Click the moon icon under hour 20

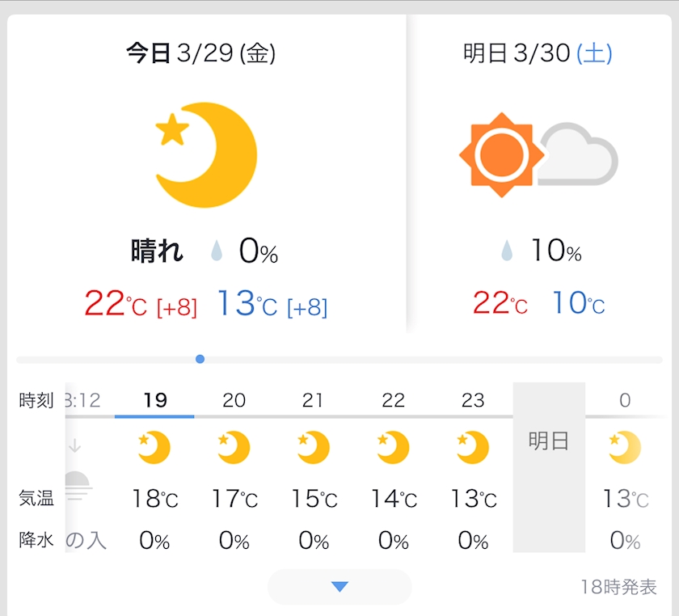tap(234, 447)
